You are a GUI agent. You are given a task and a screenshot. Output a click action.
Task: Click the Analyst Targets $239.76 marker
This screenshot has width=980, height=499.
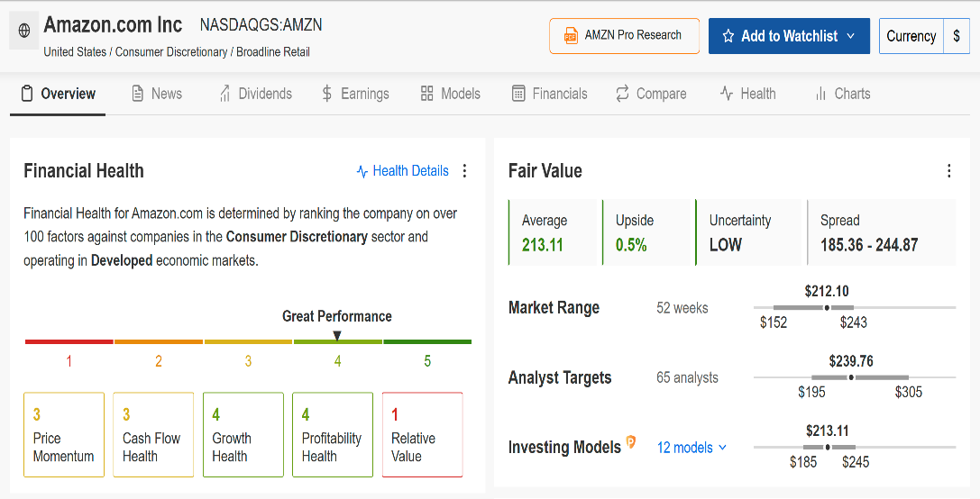point(851,377)
